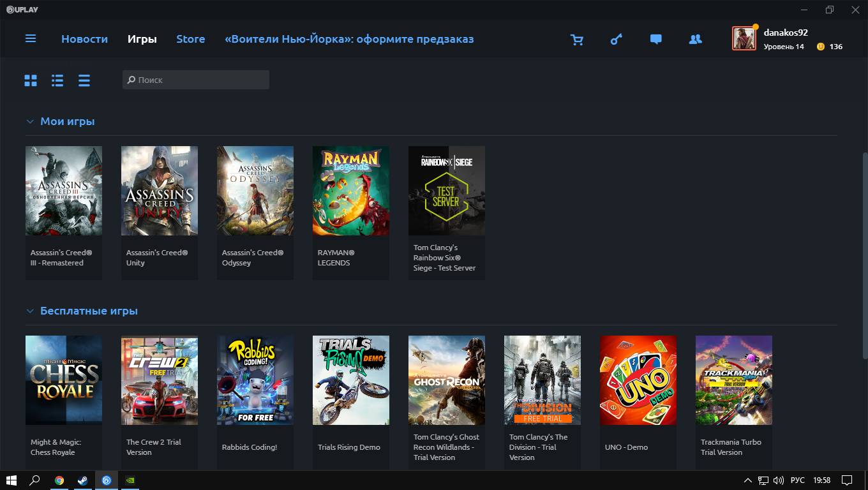Open Windows taskbar search

(35, 480)
